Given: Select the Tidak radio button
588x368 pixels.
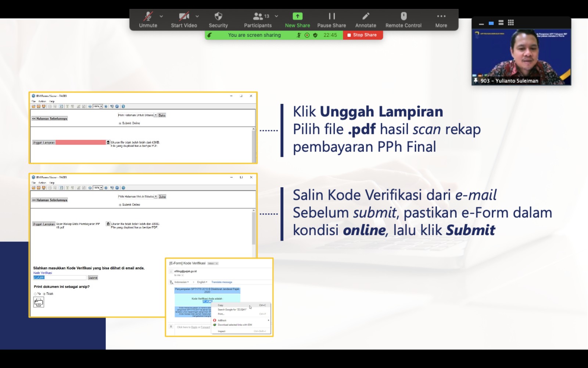Looking at the screenshot, I should [44, 294].
